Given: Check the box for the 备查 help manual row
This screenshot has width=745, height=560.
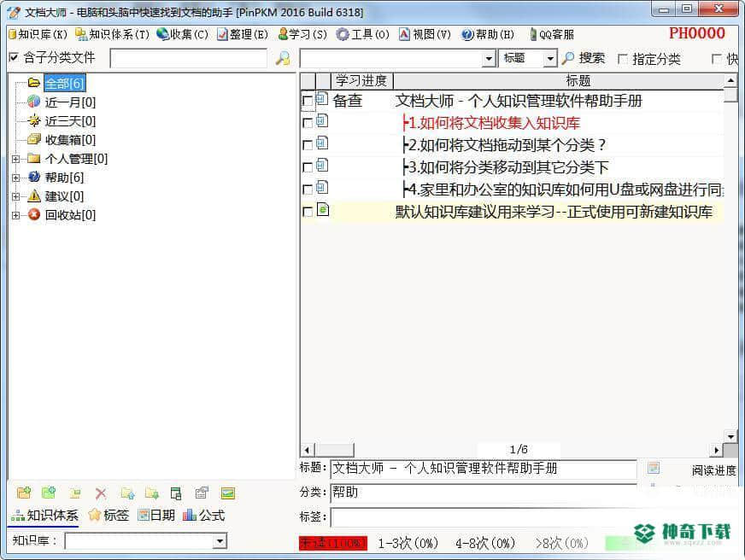Looking at the screenshot, I should click(308, 101).
